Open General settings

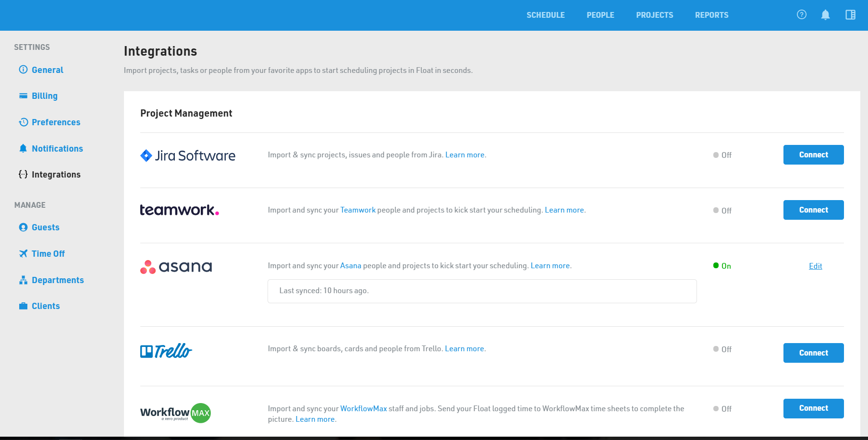48,70
